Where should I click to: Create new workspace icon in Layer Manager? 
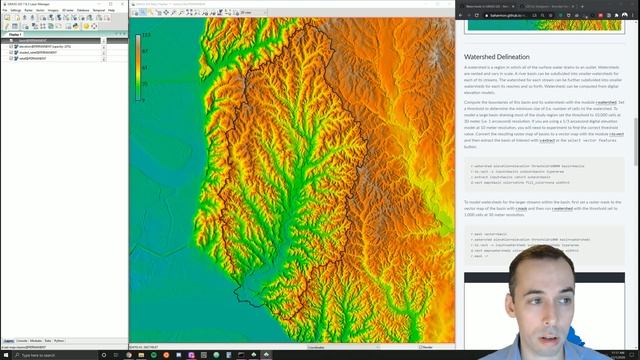pyautogui.click(x=17, y=18)
